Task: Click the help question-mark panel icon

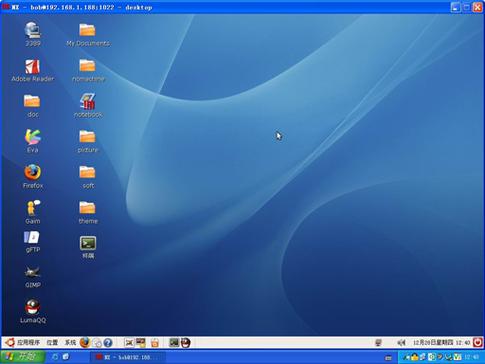Action: tap(108, 342)
